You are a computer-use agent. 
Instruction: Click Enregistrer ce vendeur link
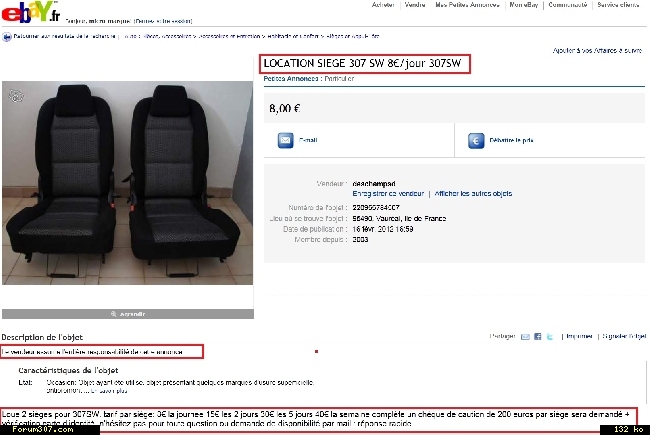(x=388, y=194)
